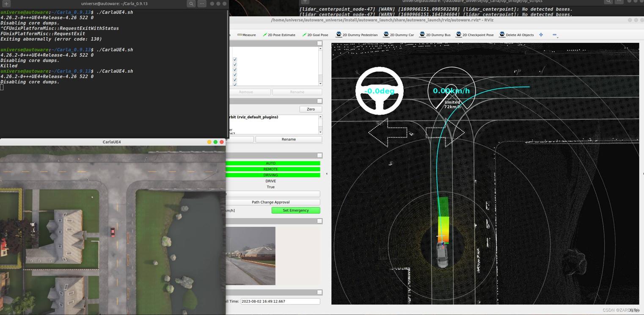Viewport: 644px width, 315px height.
Task: Click the blue plus add-tool icon
Action: (541, 35)
